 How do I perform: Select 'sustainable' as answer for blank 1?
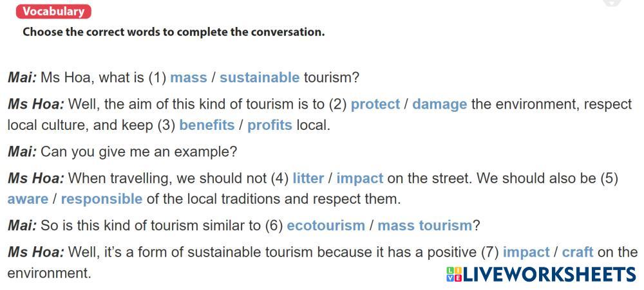pos(259,78)
